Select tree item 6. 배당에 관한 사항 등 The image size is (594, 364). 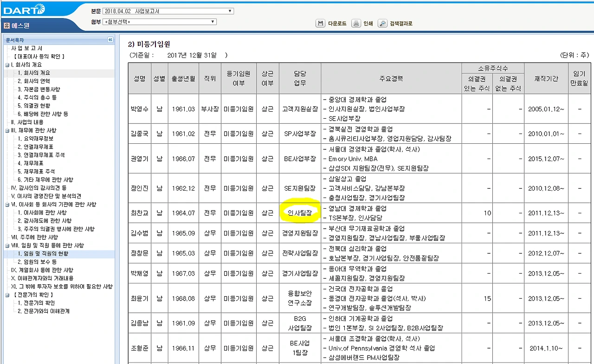tap(43, 114)
